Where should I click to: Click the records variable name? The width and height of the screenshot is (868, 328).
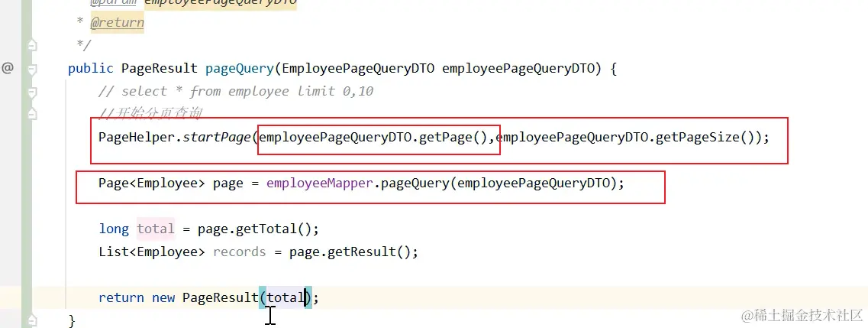(x=239, y=252)
